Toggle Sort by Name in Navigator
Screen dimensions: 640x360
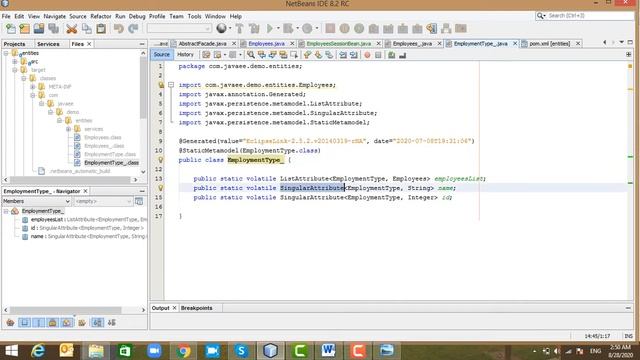click(97, 322)
